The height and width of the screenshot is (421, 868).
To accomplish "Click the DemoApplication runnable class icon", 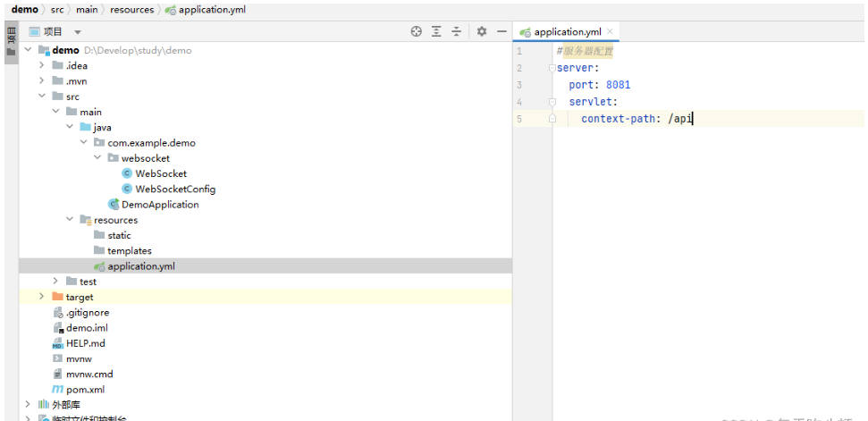I will click(x=114, y=205).
